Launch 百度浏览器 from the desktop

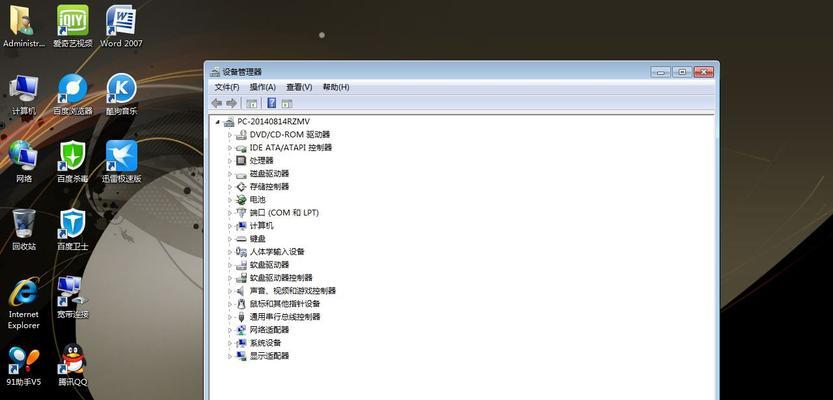coord(73,95)
